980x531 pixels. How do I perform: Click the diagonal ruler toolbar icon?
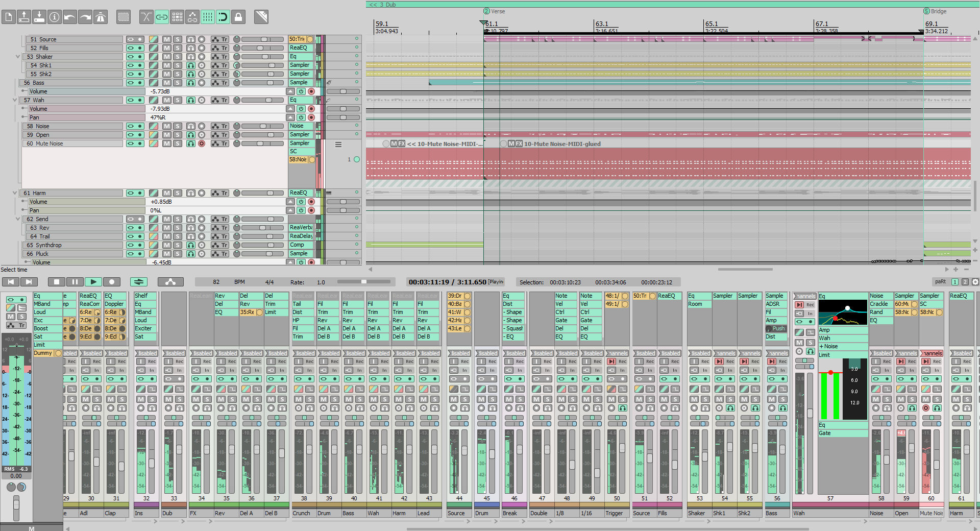coord(261,17)
